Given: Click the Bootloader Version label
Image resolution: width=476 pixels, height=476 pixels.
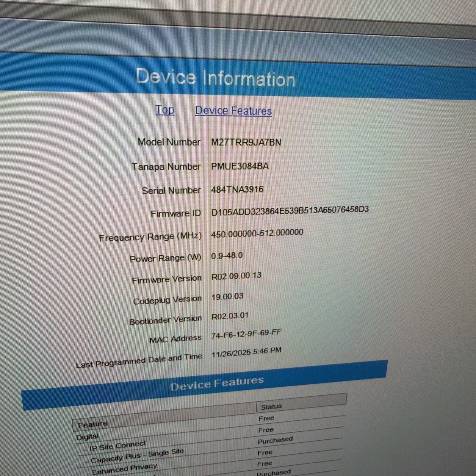Looking at the screenshot, I should (x=166, y=320).
